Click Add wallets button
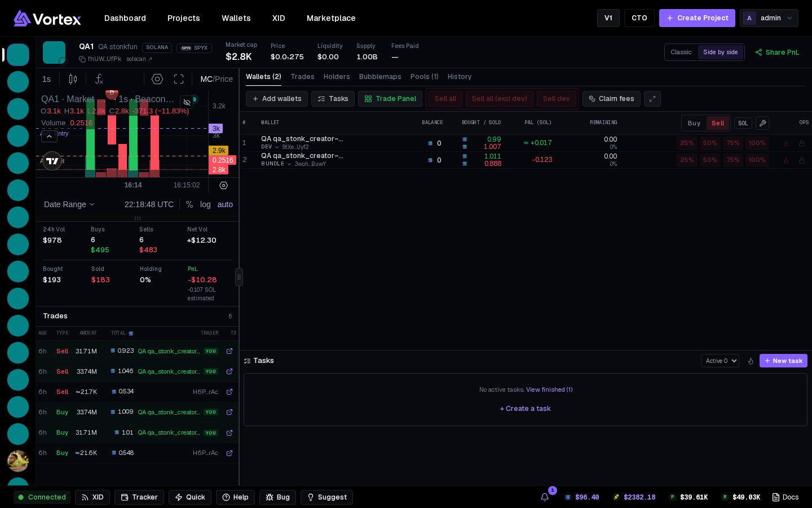Viewport: 812px width, 508px height. coord(277,99)
